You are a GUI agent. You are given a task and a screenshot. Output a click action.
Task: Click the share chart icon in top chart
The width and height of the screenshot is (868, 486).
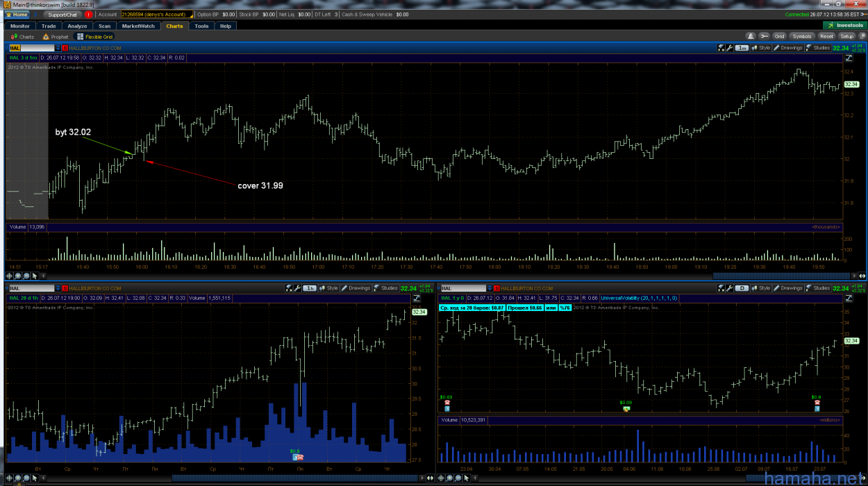[721, 48]
